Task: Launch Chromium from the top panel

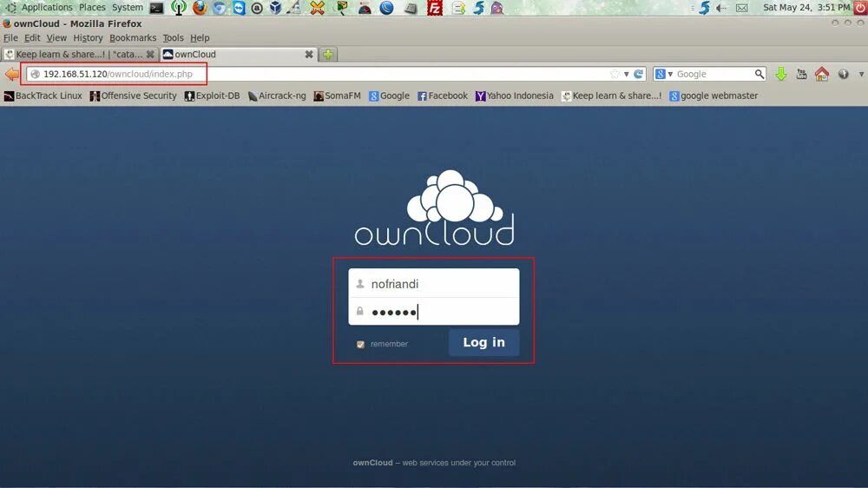Action: (x=220, y=8)
